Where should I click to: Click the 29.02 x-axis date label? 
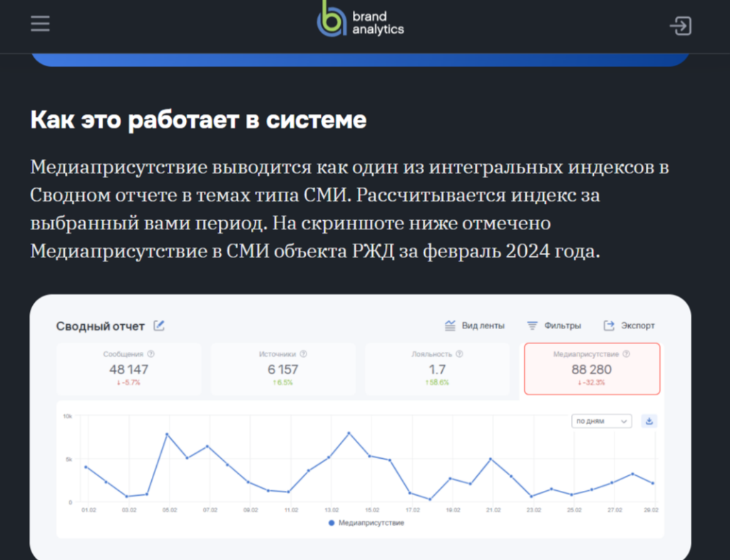click(x=652, y=510)
